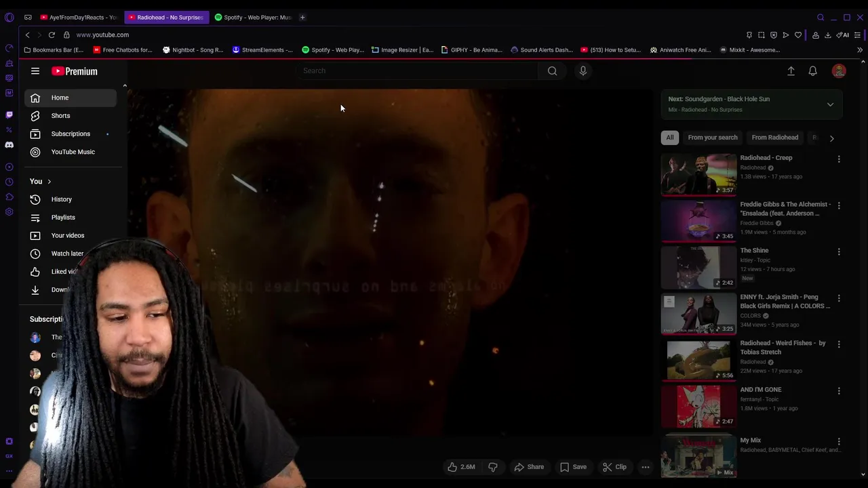This screenshot has height=488, width=868.
Task: Show more bookmarks with double chevron
Action: pyautogui.click(x=860, y=50)
